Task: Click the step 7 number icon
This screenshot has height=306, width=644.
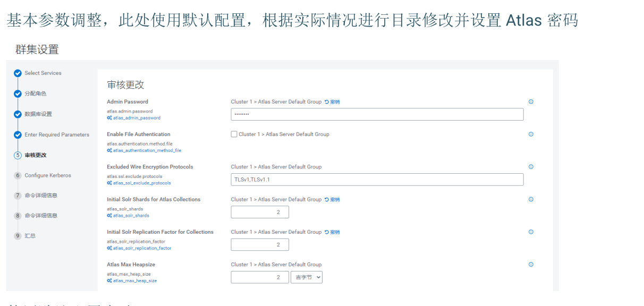Action: coord(18,195)
